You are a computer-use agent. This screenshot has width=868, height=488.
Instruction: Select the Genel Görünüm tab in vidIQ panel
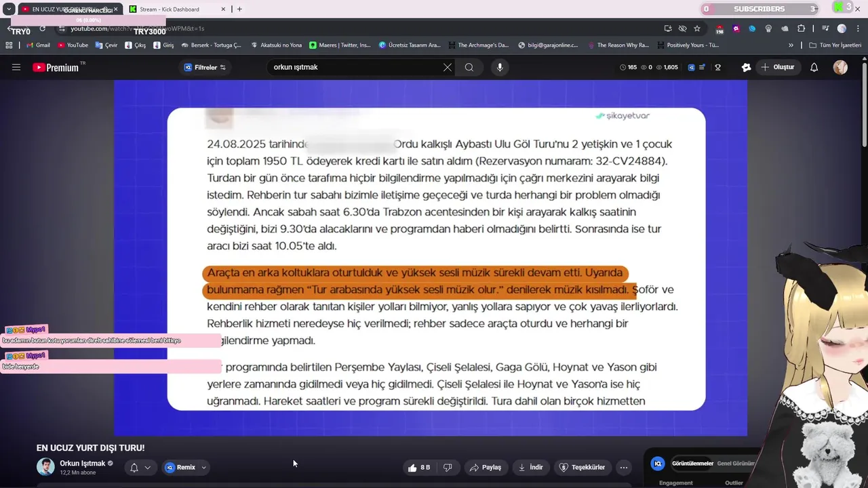coord(736,464)
